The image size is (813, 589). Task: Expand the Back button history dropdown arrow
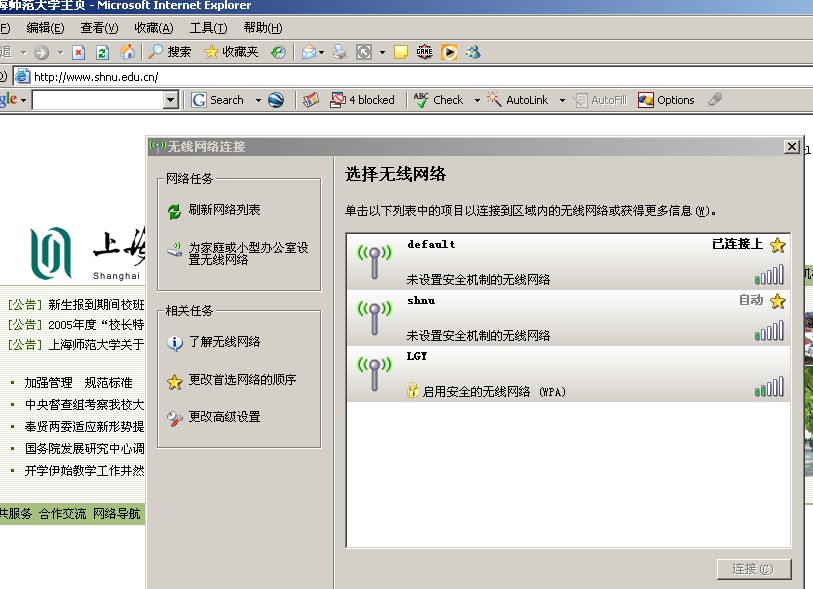(x=23, y=52)
